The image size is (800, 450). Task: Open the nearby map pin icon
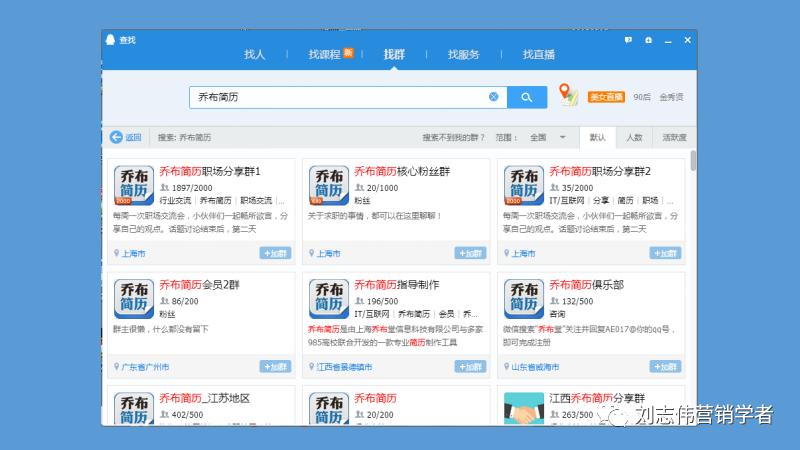[568, 95]
